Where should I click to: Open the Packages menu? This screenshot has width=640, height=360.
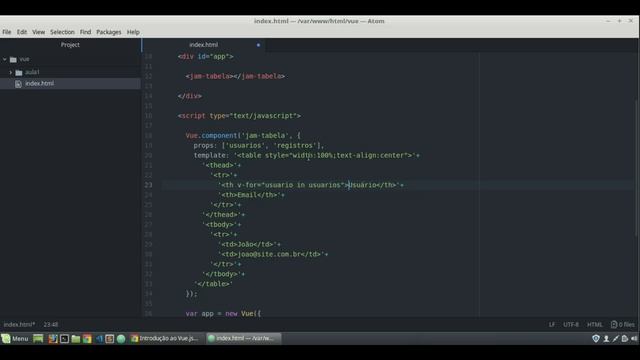[109, 32]
